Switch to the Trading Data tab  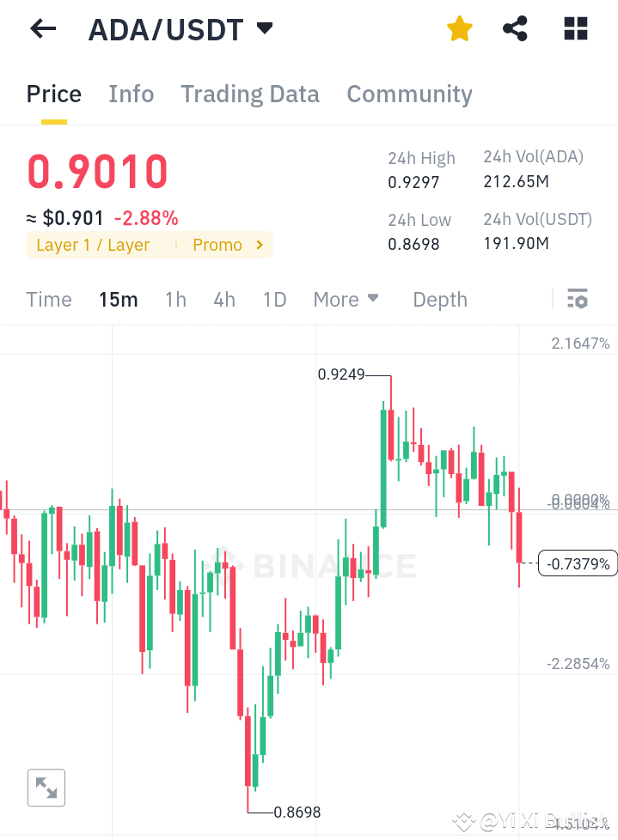coord(249,94)
